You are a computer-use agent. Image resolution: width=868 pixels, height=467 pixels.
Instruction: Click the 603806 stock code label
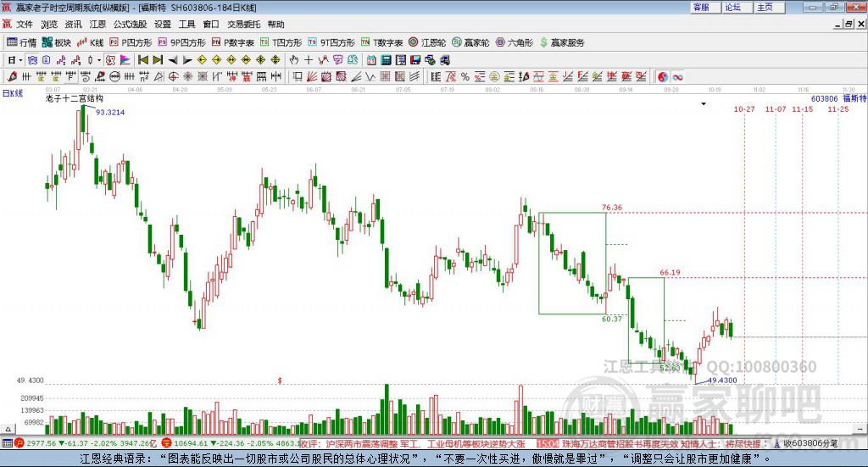(x=824, y=98)
